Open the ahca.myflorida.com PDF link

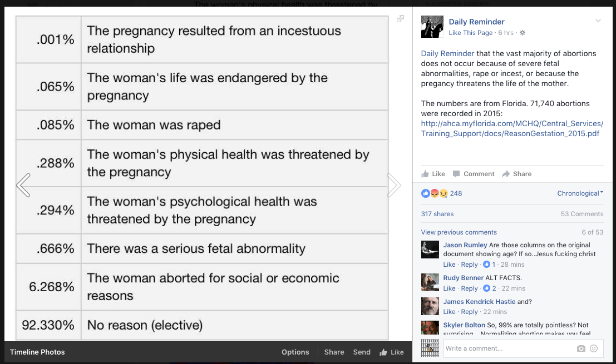pyautogui.click(x=512, y=128)
